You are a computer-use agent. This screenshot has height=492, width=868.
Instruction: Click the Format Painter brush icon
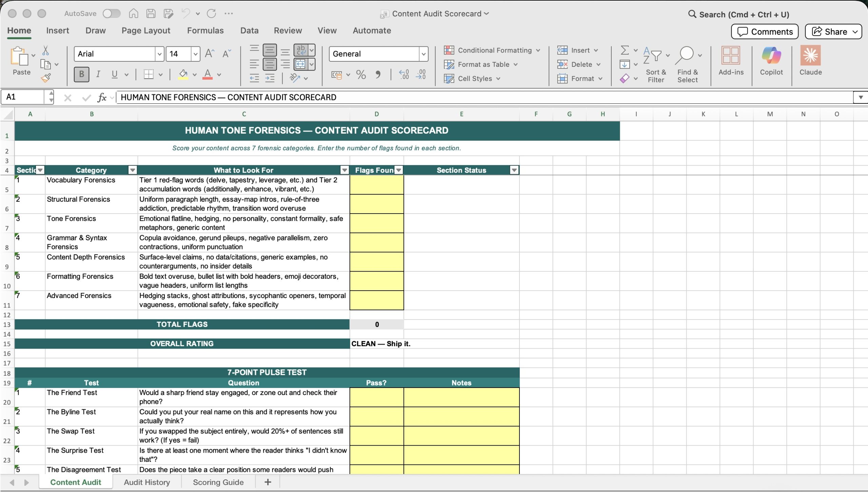(46, 78)
